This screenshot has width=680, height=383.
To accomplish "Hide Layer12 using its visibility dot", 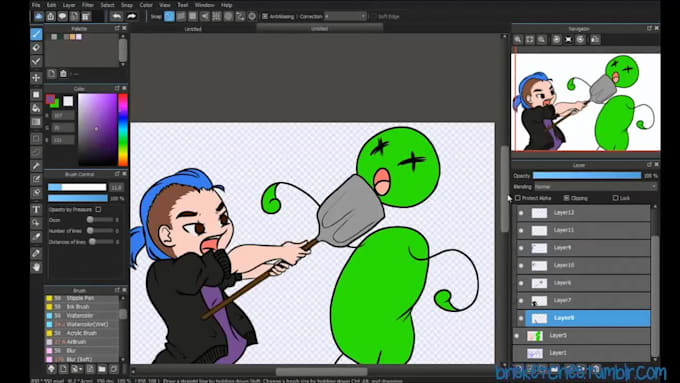I will coord(521,213).
